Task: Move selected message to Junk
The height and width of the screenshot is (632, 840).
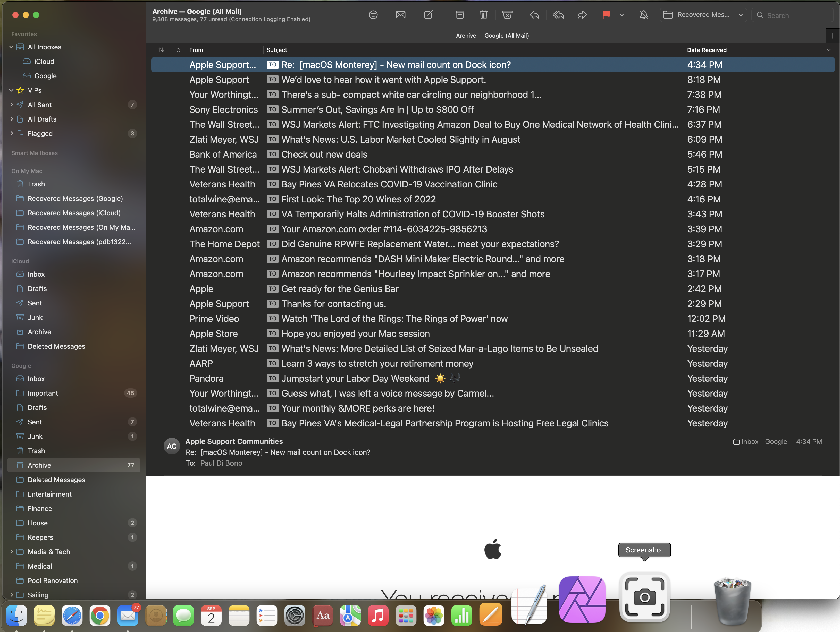Action: (x=507, y=15)
